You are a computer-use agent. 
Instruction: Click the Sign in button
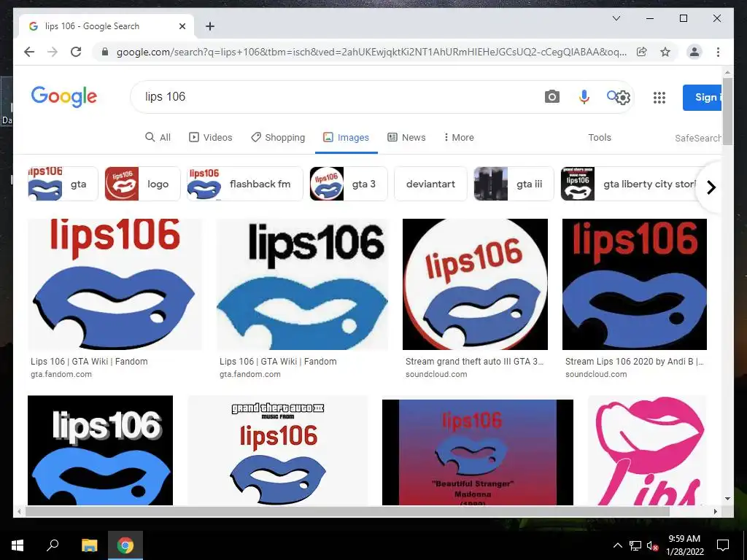point(702,97)
